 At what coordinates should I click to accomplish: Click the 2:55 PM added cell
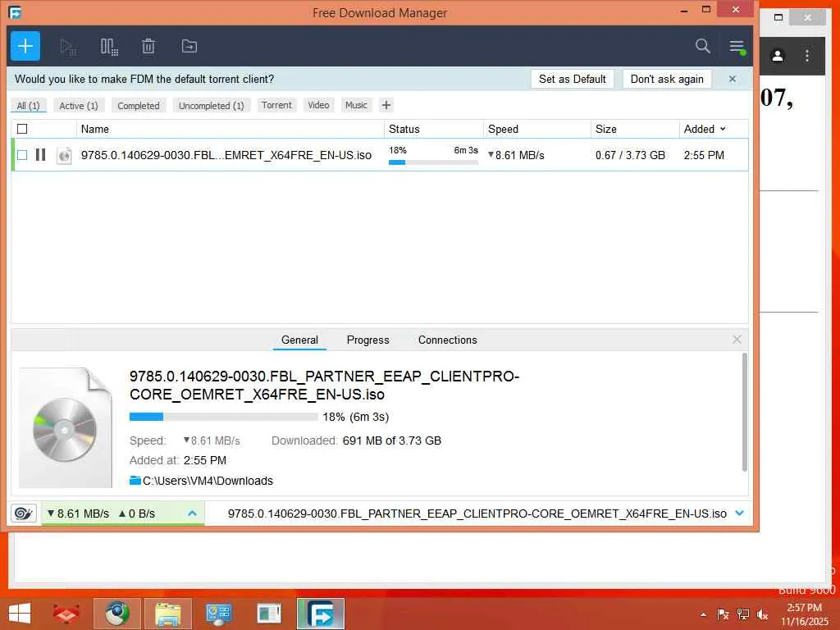(704, 155)
